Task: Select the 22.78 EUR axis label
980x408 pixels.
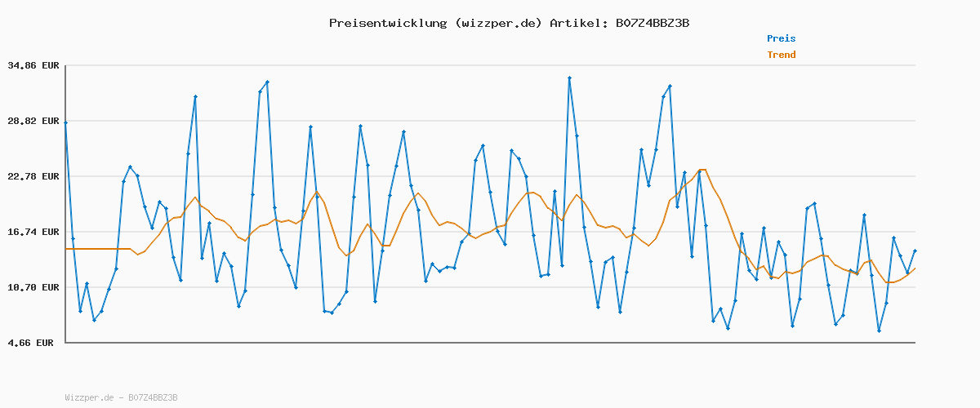Action: click(33, 176)
